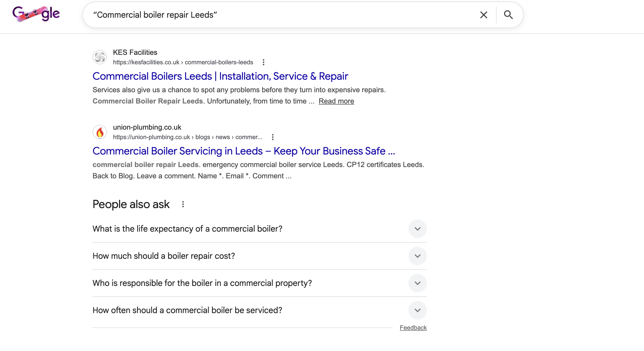Click the search magnifier icon
The image size is (644, 351).
(x=509, y=15)
